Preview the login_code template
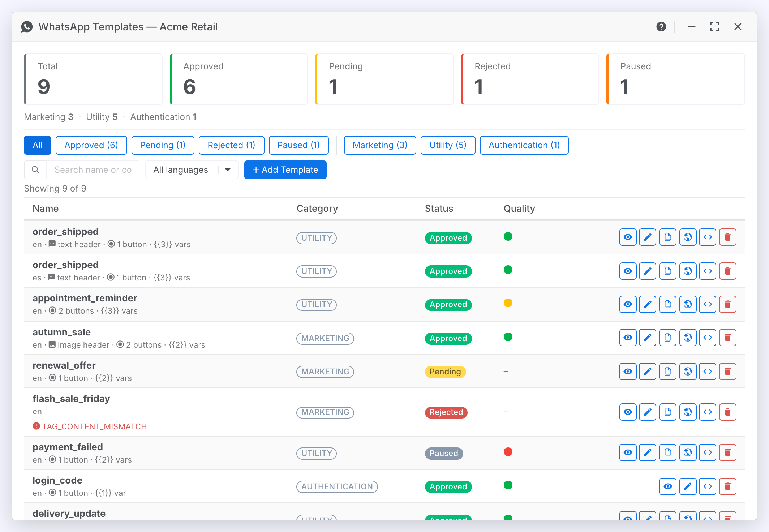The width and height of the screenshot is (769, 532). [x=668, y=486]
